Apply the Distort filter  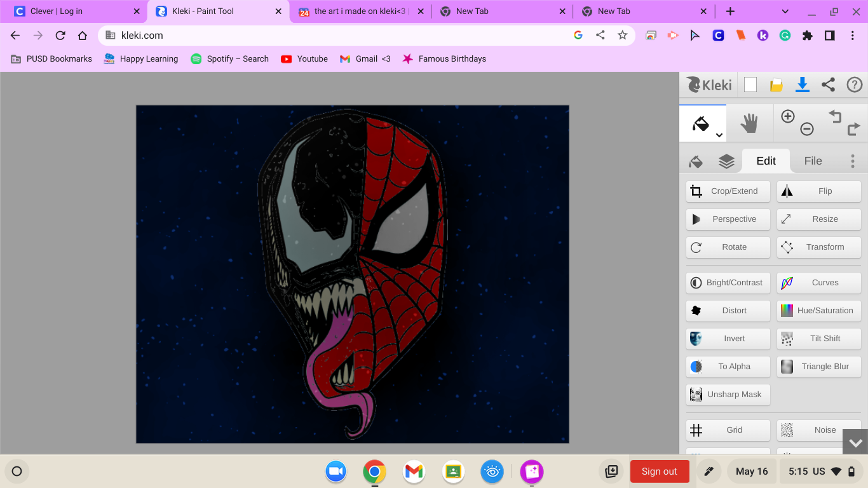coord(728,311)
